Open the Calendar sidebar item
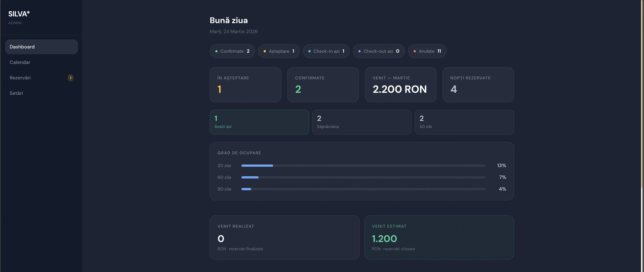The image size is (644, 272). pyautogui.click(x=41, y=62)
